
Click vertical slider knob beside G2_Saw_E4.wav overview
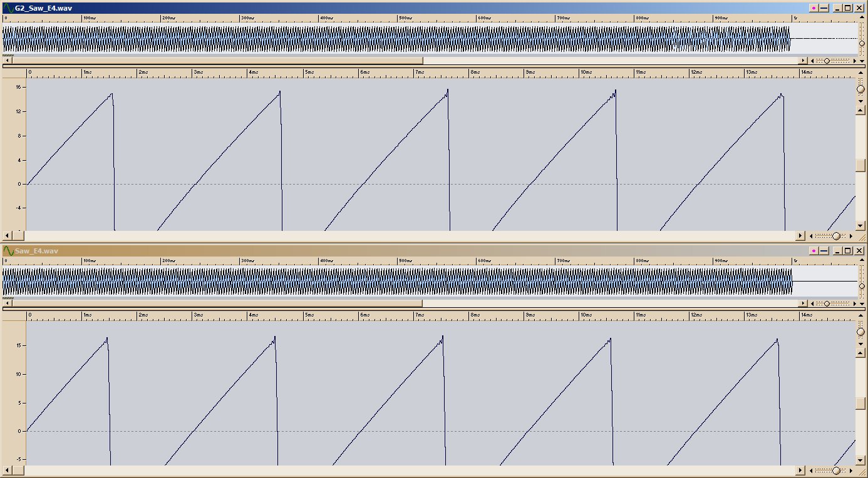(862, 43)
